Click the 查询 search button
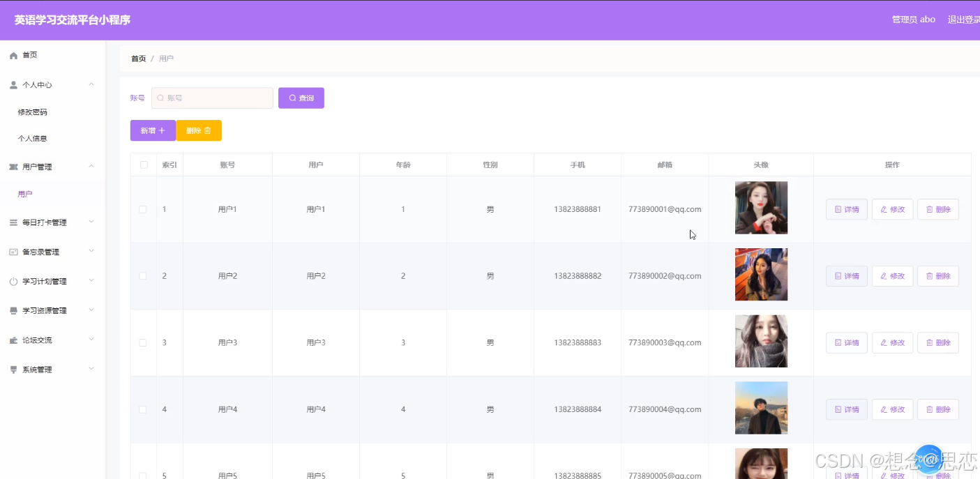This screenshot has width=980, height=479. 301,98
